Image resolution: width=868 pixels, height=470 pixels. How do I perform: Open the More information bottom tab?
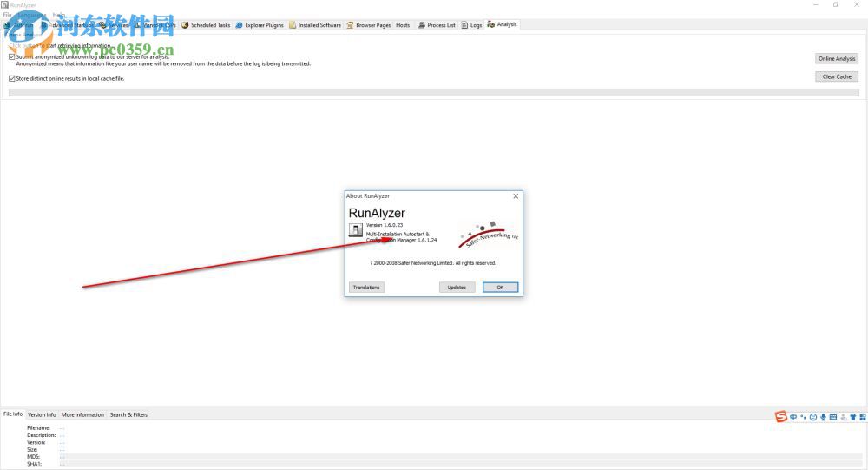[82, 414]
